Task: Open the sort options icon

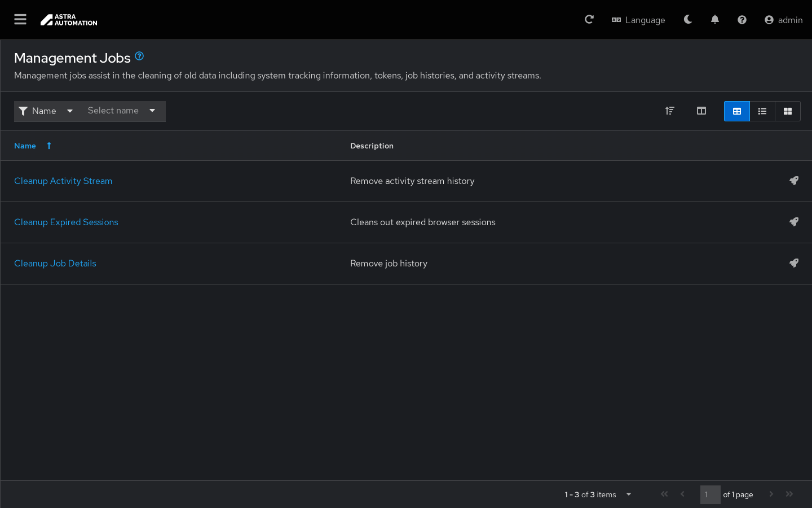Action: pyautogui.click(x=670, y=111)
